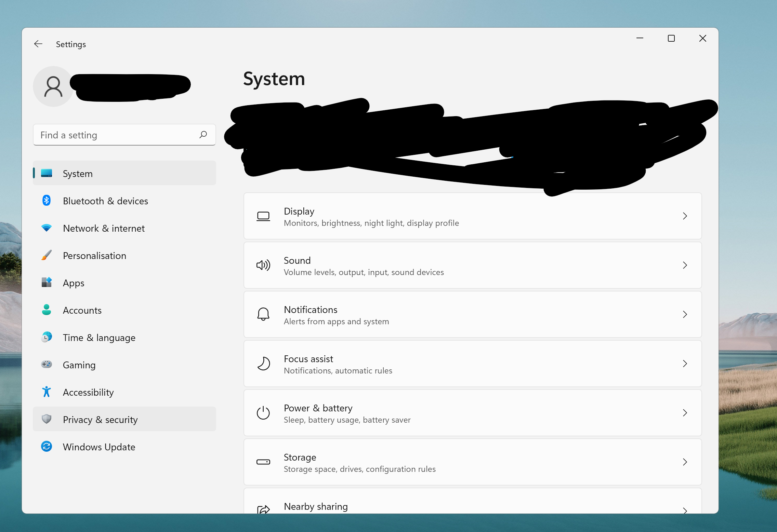Open Focus assist settings title
The width and height of the screenshot is (777, 532).
coord(308,359)
